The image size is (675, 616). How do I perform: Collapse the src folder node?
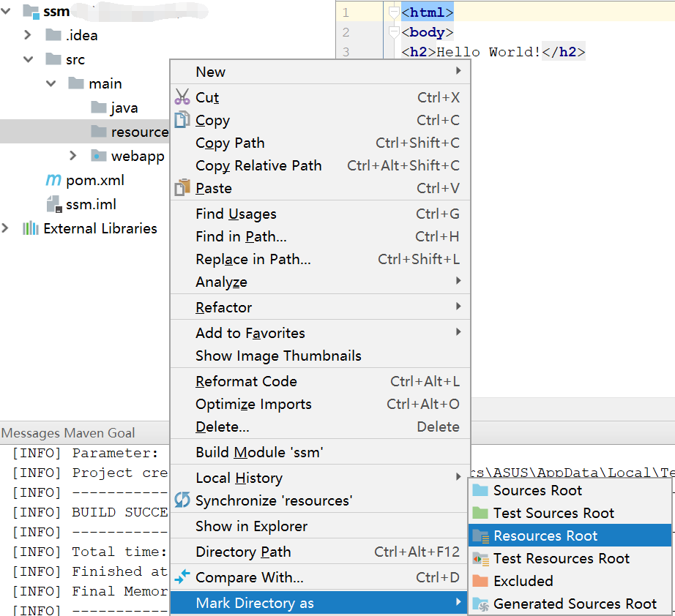pos(28,59)
